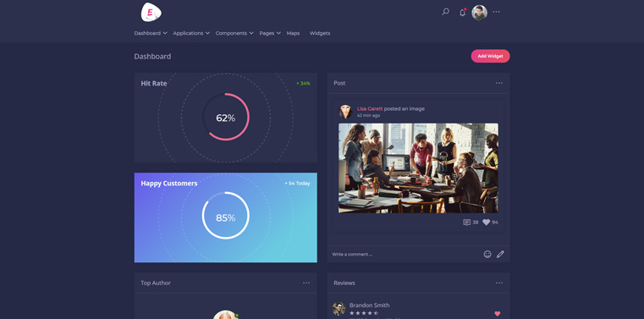Click the Hit Rate 62% progress ring
Viewport: 644px width, 319px height.
tap(225, 117)
